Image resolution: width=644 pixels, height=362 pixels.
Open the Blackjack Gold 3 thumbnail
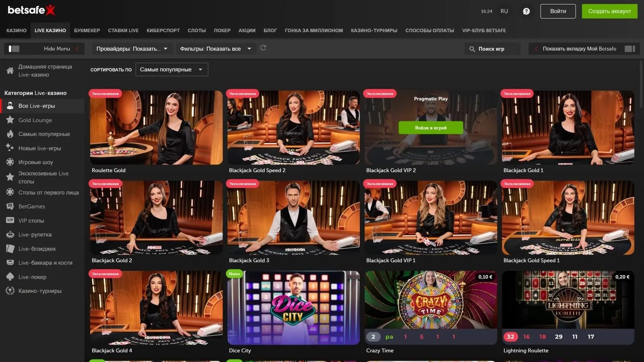click(x=293, y=218)
